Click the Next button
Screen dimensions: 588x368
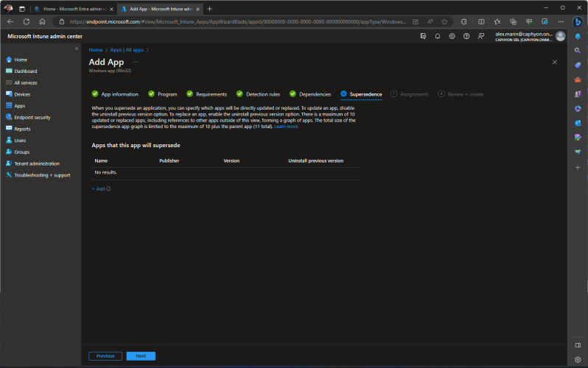pos(141,356)
